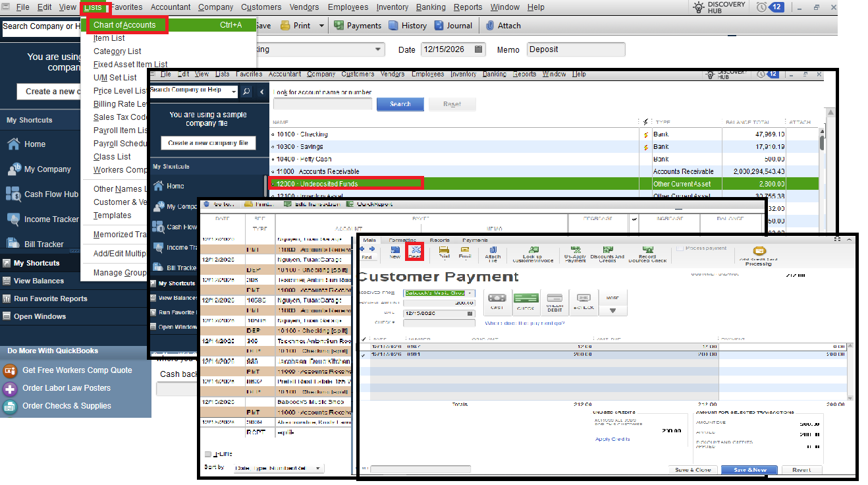Choose Chart of Accounts from the Lists menu
Image resolution: width=868 pixels, height=485 pixels.
point(126,24)
